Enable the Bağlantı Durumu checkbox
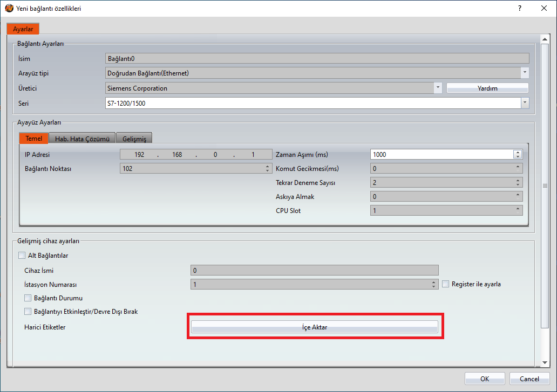557x392 pixels. (x=28, y=298)
